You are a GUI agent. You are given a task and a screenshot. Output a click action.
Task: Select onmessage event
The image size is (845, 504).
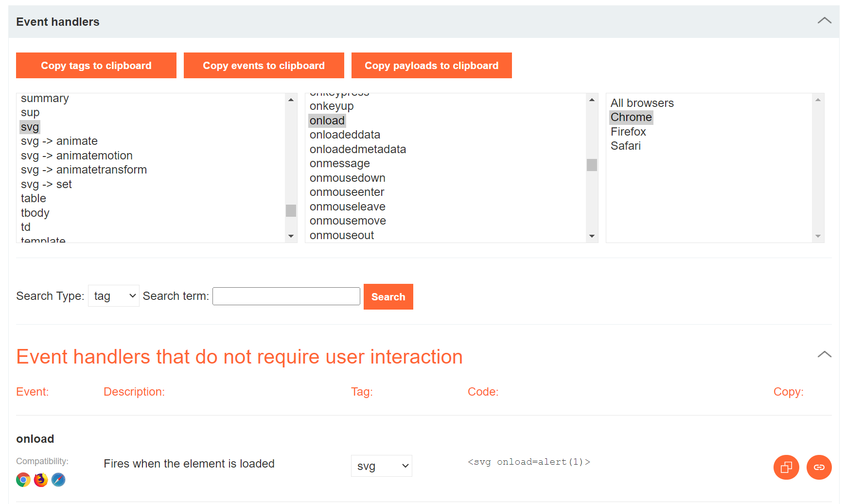point(340,163)
